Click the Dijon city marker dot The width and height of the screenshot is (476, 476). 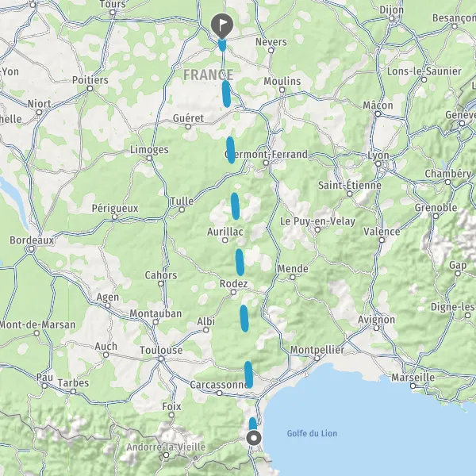[392, 18]
